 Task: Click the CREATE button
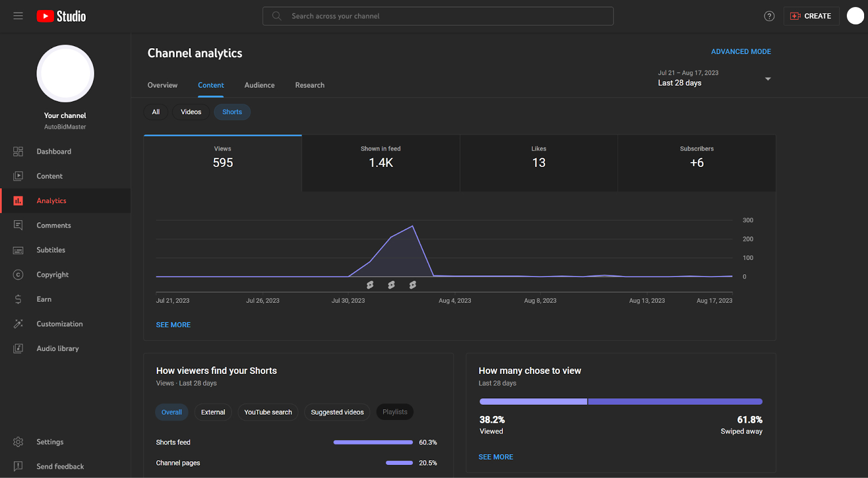[x=811, y=16]
